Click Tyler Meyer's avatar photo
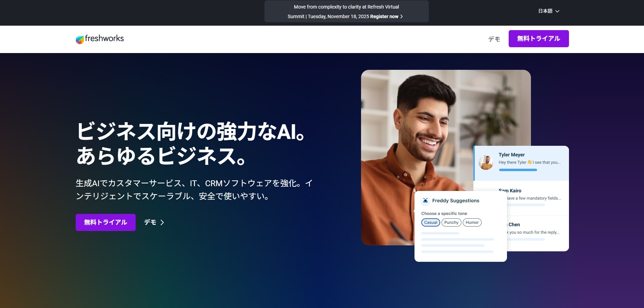This screenshot has width=644, height=308. pos(486,163)
